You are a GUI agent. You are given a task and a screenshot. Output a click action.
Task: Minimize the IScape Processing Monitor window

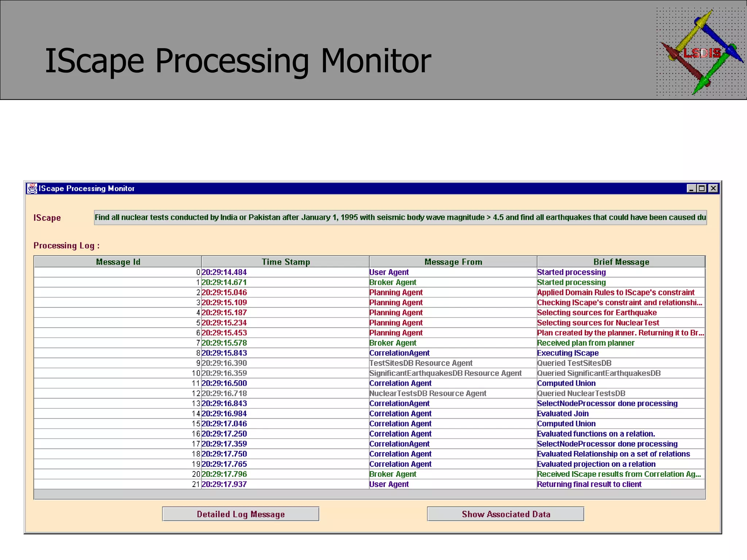[x=691, y=188]
